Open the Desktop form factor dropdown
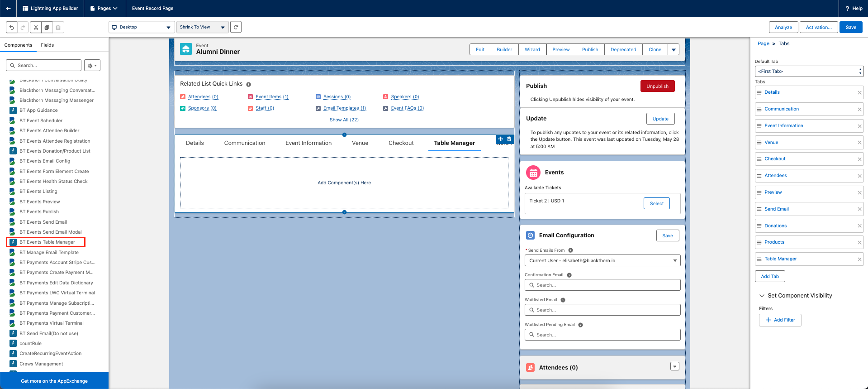The height and width of the screenshot is (389, 868). [x=142, y=27]
